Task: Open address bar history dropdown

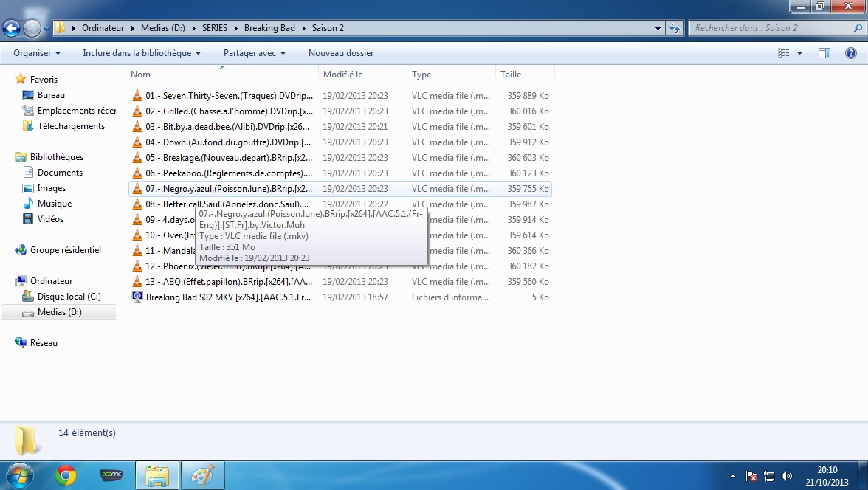Action: pos(658,28)
